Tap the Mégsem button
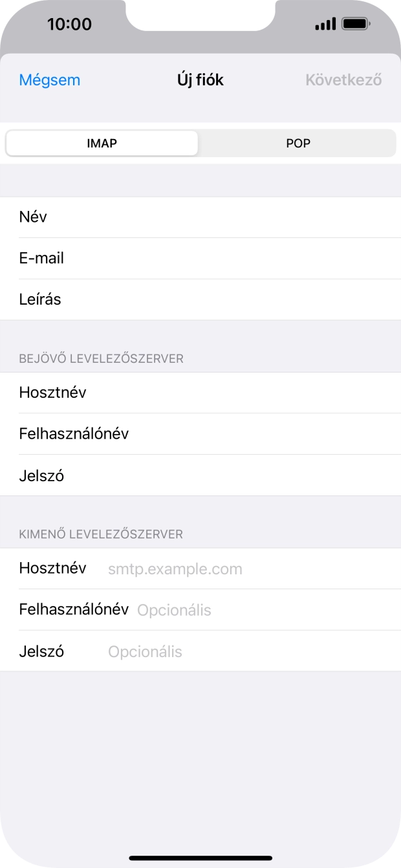This screenshot has width=401, height=868. [49, 80]
